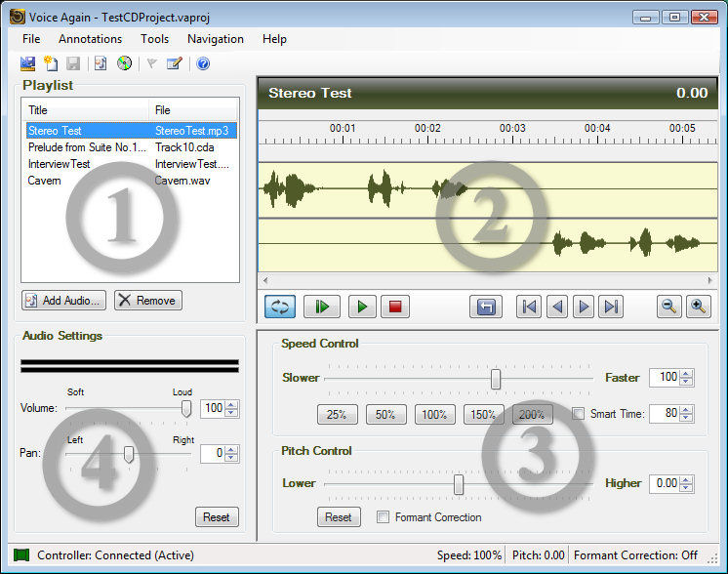Viewport: 728px width, 574px height.
Task: Step backward with left arrow button
Action: [x=557, y=307]
